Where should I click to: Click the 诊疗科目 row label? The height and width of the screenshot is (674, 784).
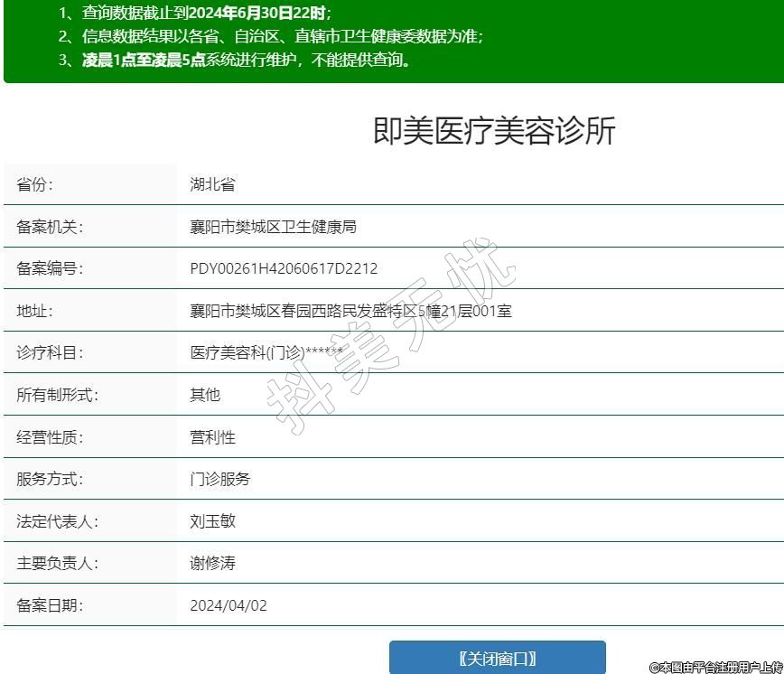pyautogui.click(x=50, y=352)
